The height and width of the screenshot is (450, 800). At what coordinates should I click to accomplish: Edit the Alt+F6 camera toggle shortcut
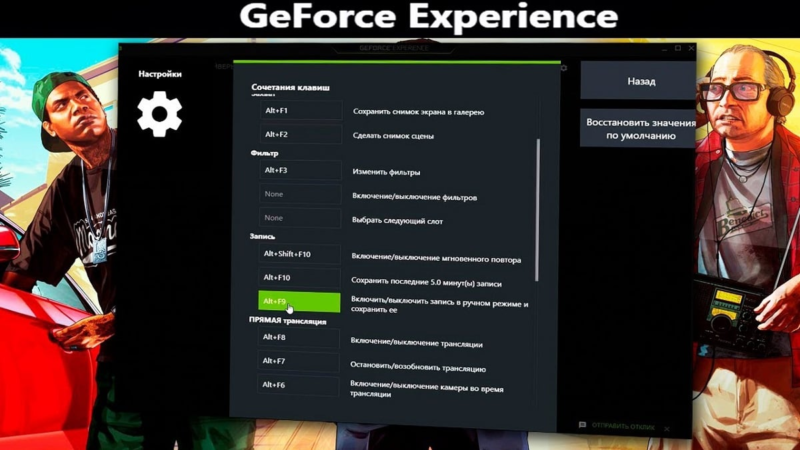point(299,385)
